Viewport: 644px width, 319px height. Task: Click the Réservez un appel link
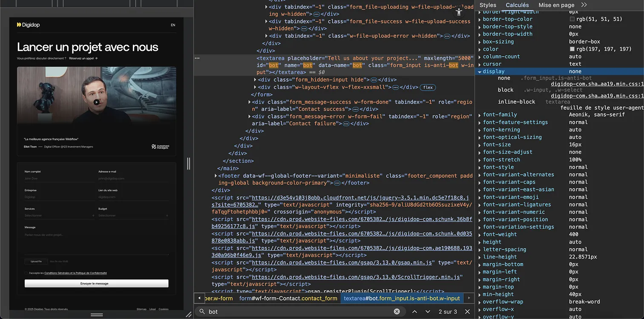click(x=81, y=58)
